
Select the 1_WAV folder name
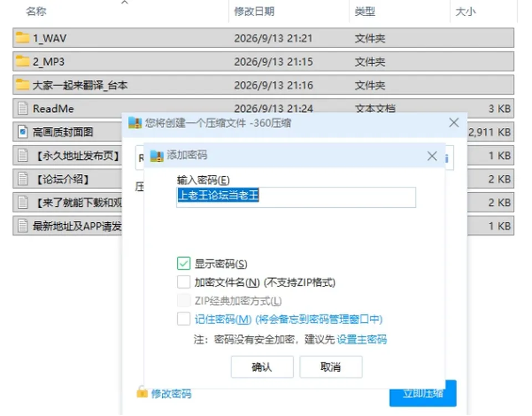tap(49, 38)
